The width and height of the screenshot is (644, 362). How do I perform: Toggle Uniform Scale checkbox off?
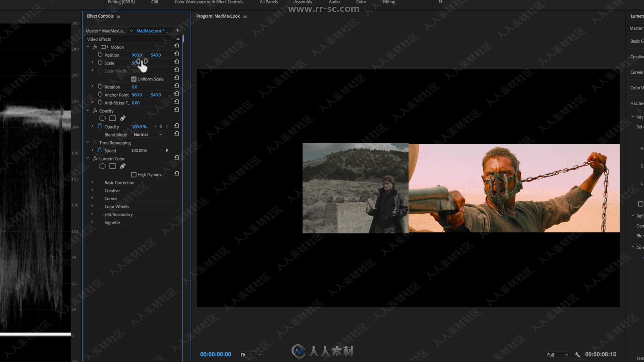pyautogui.click(x=133, y=79)
